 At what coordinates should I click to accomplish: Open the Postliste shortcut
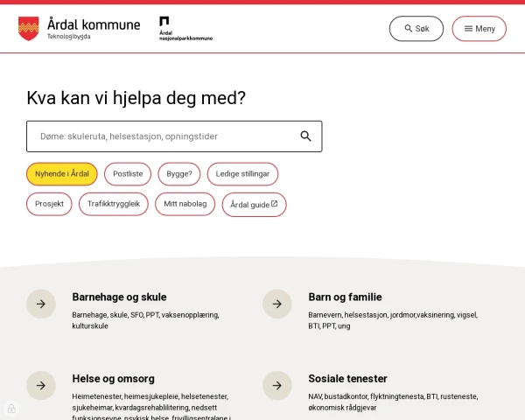click(x=128, y=174)
